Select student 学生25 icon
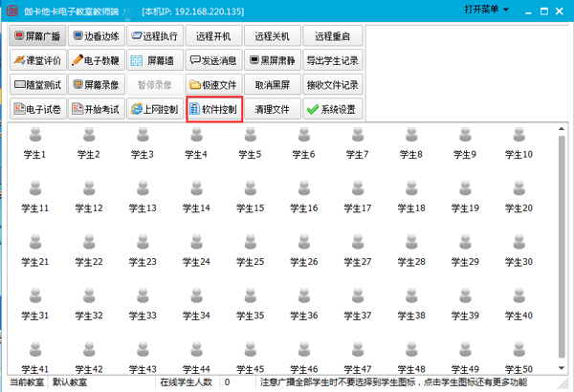Viewport: 574px width, 392px height. point(250,249)
